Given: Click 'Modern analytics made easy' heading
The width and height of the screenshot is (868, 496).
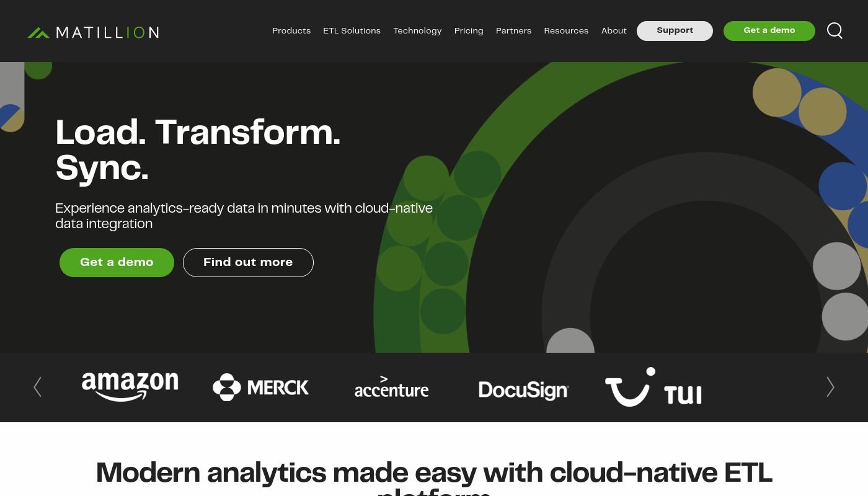Looking at the screenshot, I should pyautogui.click(x=434, y=479).
